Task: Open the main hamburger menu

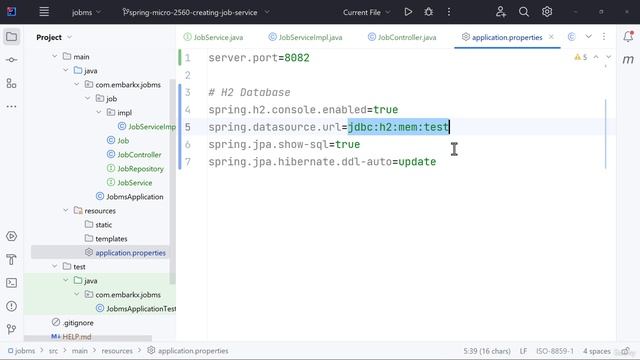Action: click(x=44, y=12)
